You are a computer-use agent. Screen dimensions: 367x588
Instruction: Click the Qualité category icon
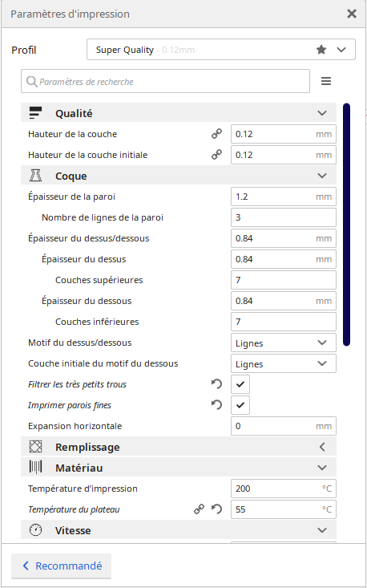click(x=35, y=113)
